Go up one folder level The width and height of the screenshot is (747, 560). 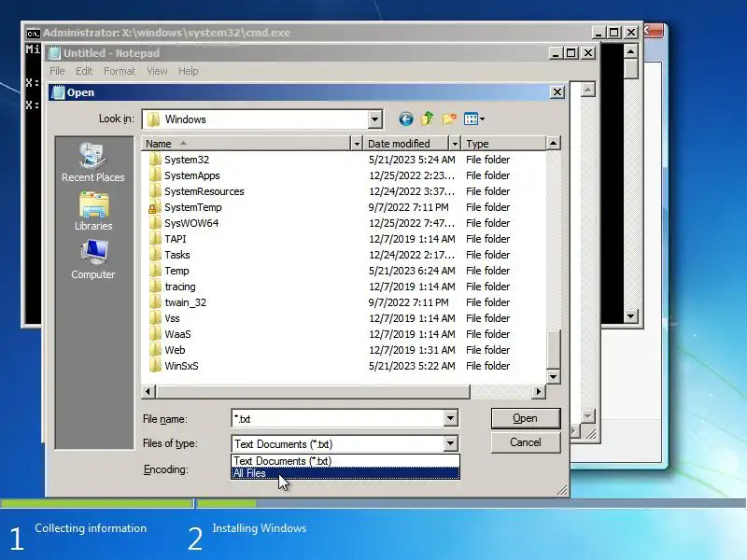point(428,119)
